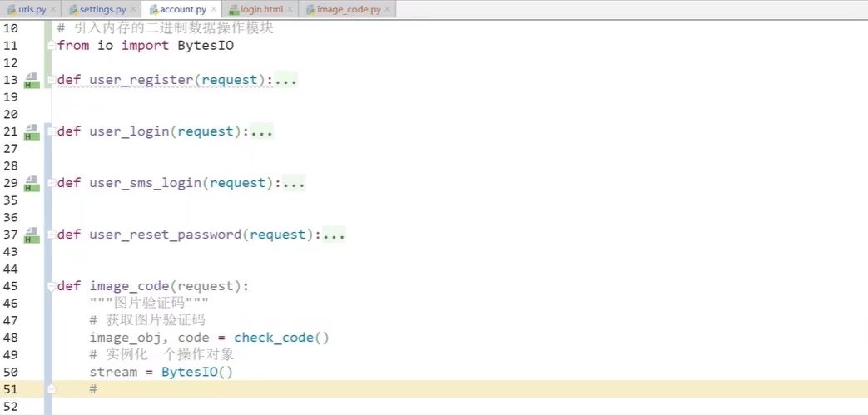Click the fold end marker on line 51
This screenshot has height=415, width=868.
52,389
